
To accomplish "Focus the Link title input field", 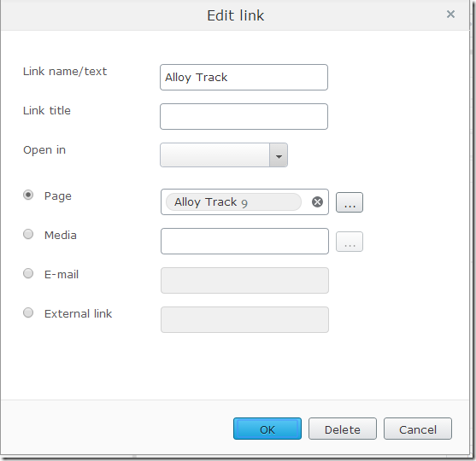I will (244, 116).
